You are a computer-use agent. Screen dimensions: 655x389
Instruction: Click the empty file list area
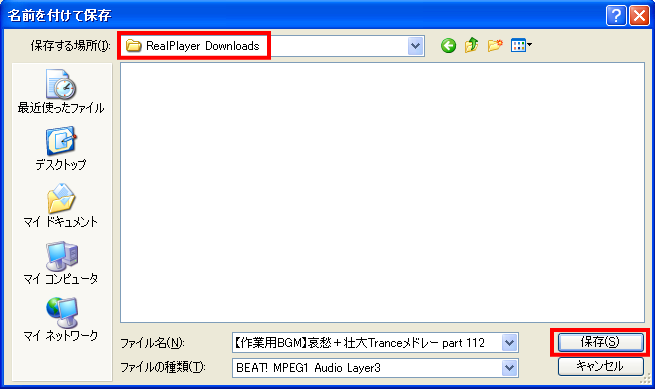(x=382, y=193)
